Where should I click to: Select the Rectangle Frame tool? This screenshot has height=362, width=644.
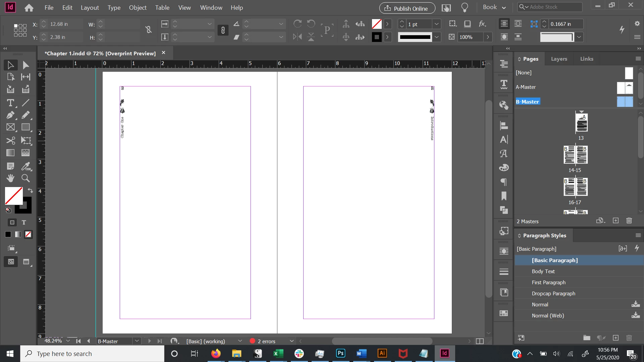10,127
